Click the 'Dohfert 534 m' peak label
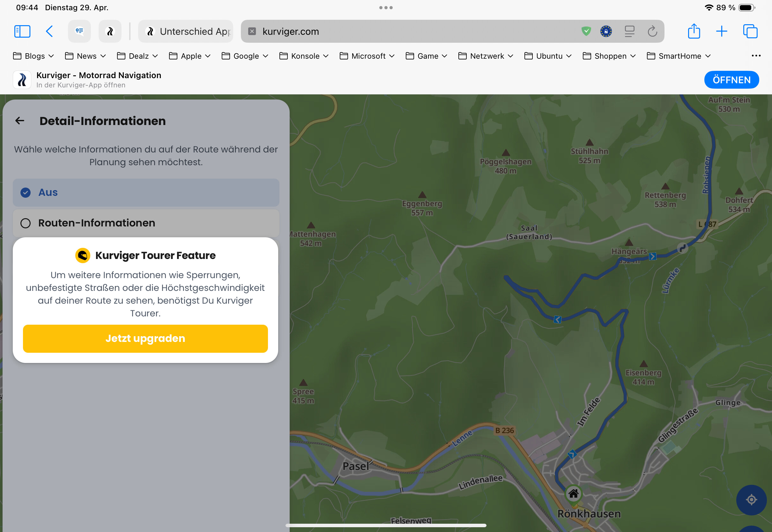 tap(739, 205)
